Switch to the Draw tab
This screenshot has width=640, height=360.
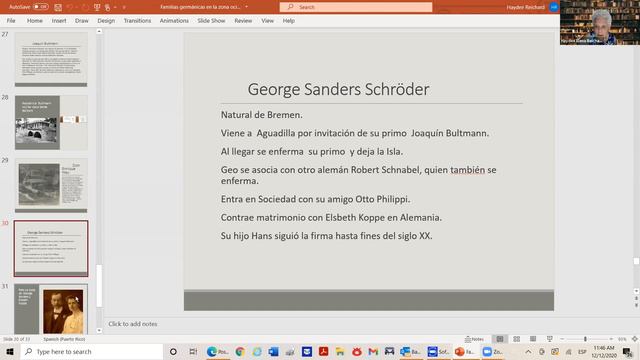click(x=82, y=20)
